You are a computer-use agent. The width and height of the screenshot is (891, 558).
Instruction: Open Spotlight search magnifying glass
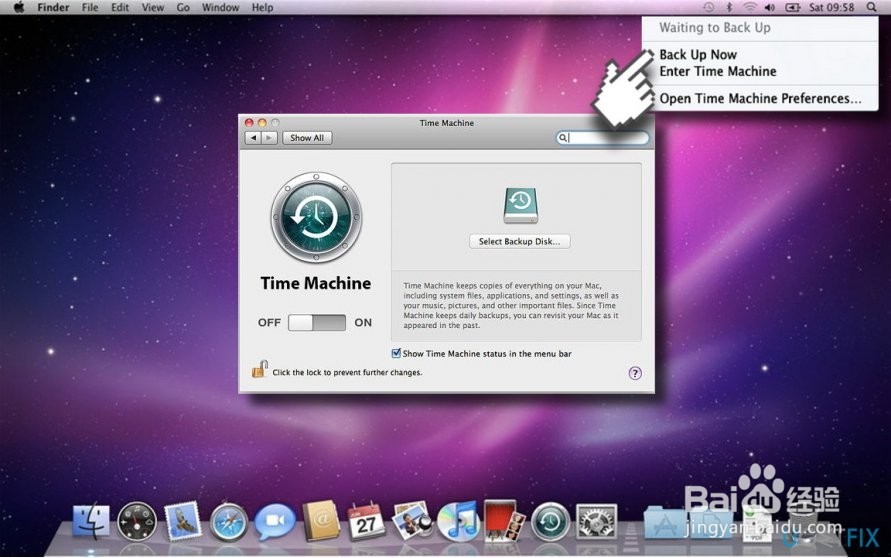871,7
